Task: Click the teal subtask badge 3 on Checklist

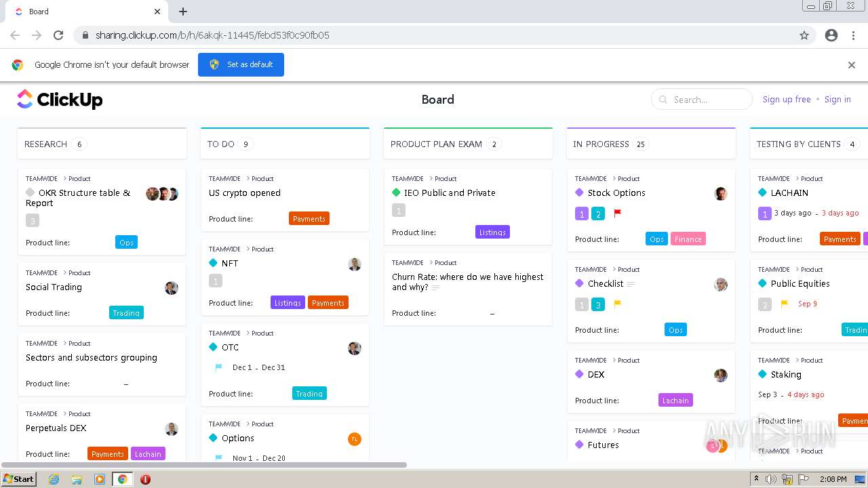Action: coord(598,305)
